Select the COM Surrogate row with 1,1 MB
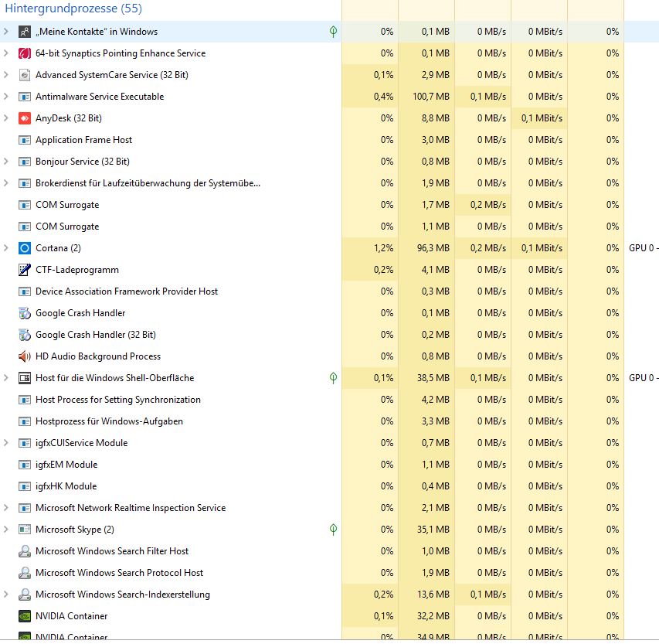Image resolution: width=659 pixels, height=644 pixels. tap(312, 227)
